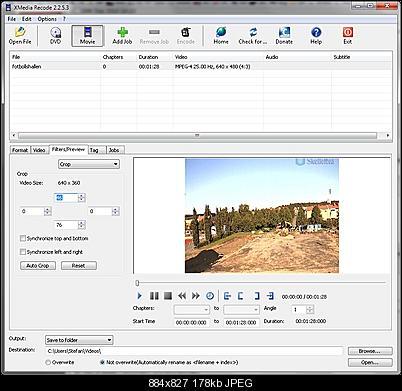Fast forward the preview video

pyautogui.click(x=195, y=296)
